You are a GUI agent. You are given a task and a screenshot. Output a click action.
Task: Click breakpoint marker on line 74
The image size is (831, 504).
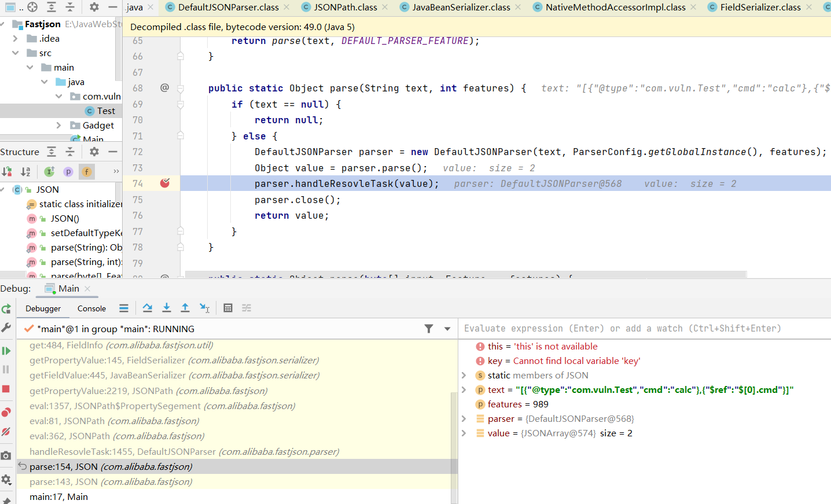165,183
